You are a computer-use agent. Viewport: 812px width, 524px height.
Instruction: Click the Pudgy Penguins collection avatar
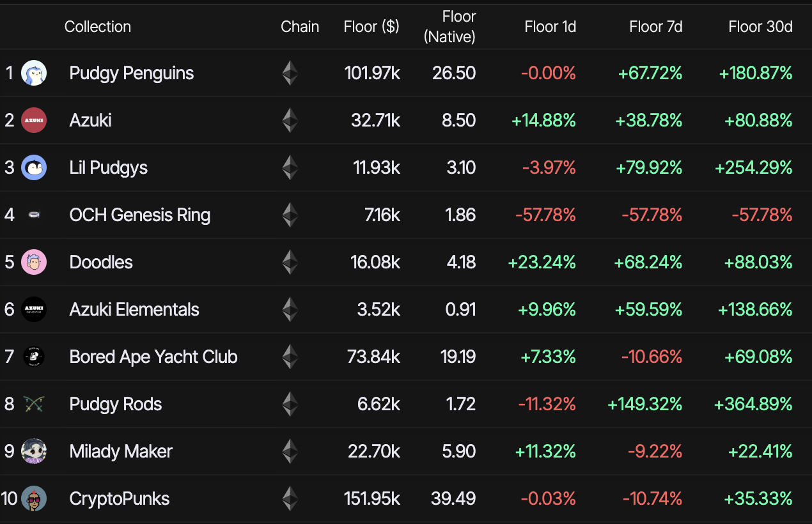pos(34,73)
